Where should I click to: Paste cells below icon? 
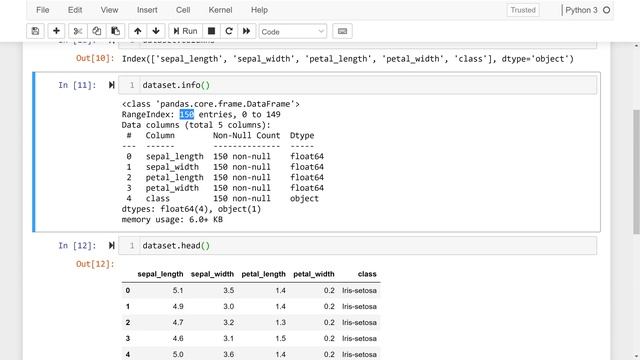[x=116, y=31]
